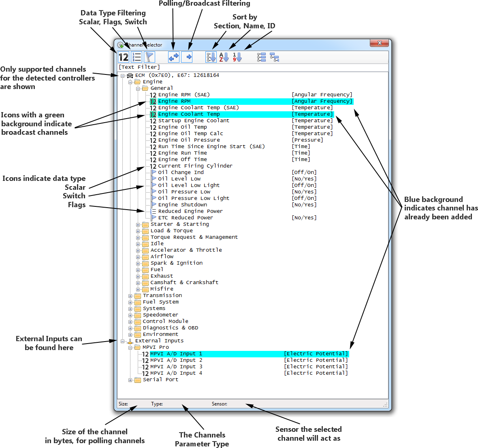Expand the Fuel System folder

(x=130, y=302)
